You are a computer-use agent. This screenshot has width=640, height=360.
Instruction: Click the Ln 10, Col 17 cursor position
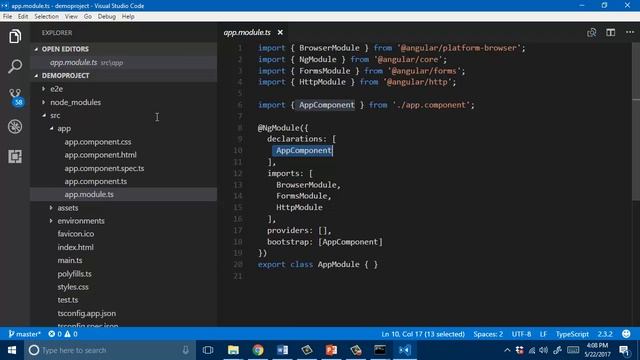[x=423, y=334]
